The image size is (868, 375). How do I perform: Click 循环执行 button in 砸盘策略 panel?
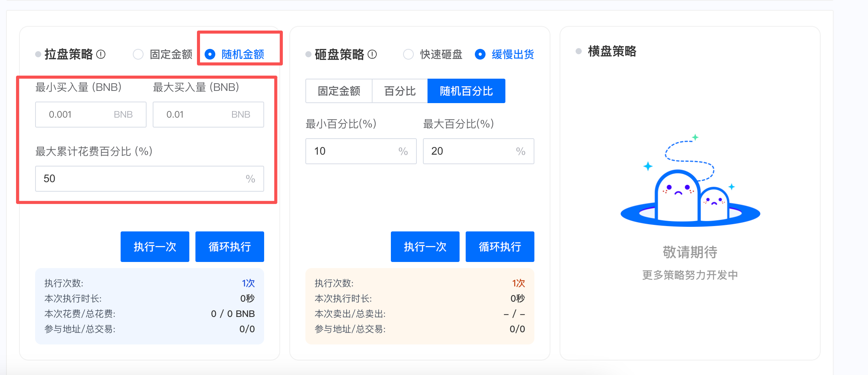tap(500, 247)
